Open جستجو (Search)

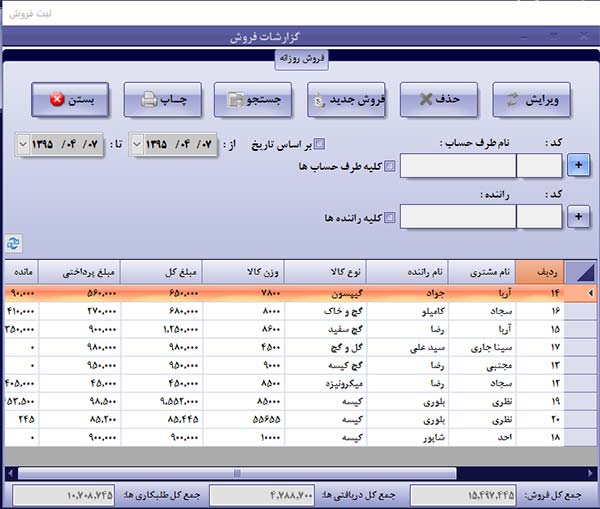click(257, 100)
